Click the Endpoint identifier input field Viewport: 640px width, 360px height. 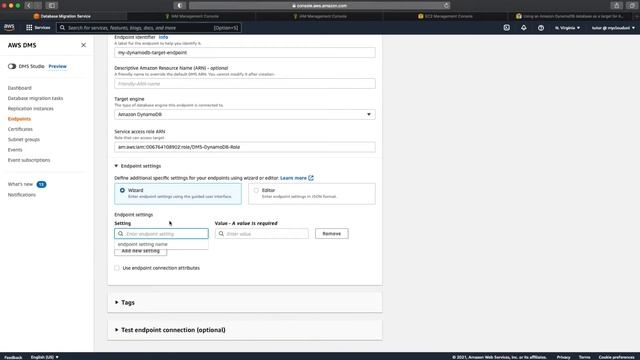click(x=244, y=53)
